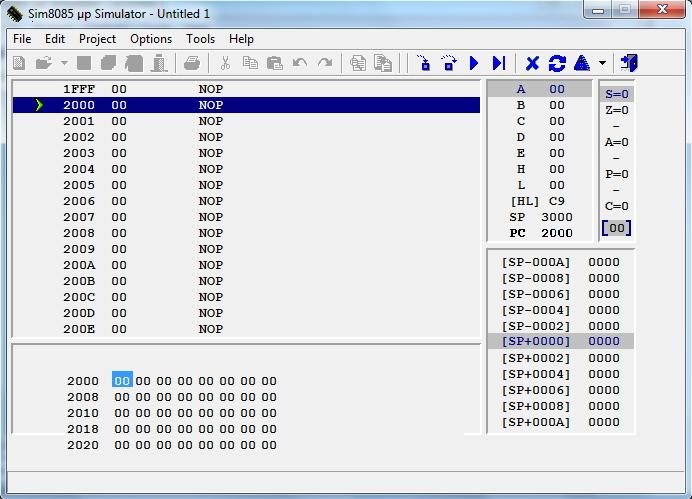Click the third stacked-pages save icon

(134, 63)
